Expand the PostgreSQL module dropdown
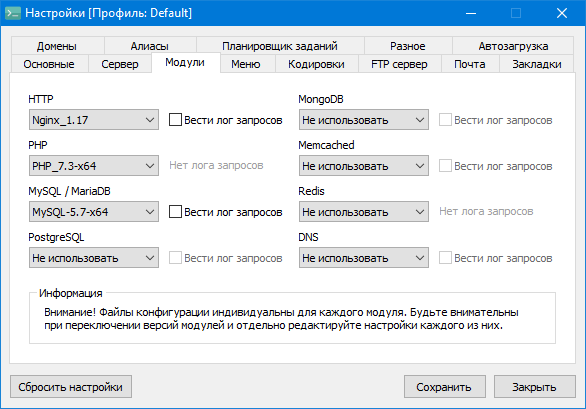586x409 pixels. point(94,258)
